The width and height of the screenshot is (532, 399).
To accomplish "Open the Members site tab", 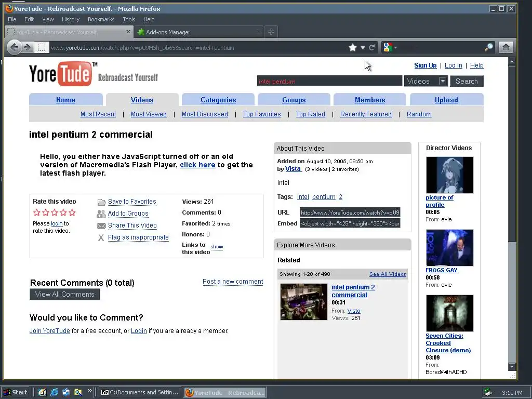I will click(x=370, y=100).
